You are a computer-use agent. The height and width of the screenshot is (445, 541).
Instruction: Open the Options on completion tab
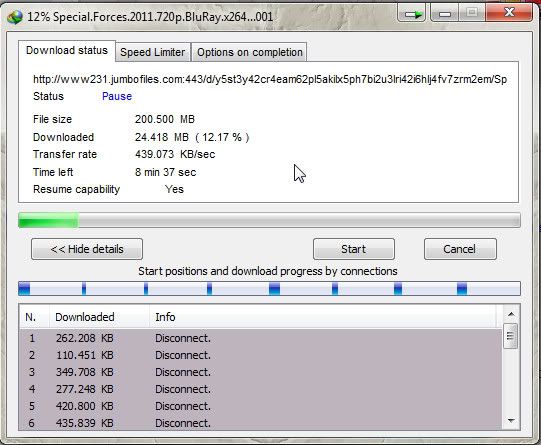pos(249,52)
